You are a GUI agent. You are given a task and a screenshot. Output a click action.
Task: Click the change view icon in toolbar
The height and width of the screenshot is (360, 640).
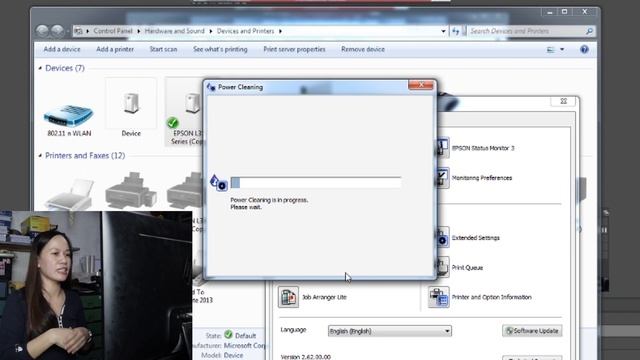(551, 49)
